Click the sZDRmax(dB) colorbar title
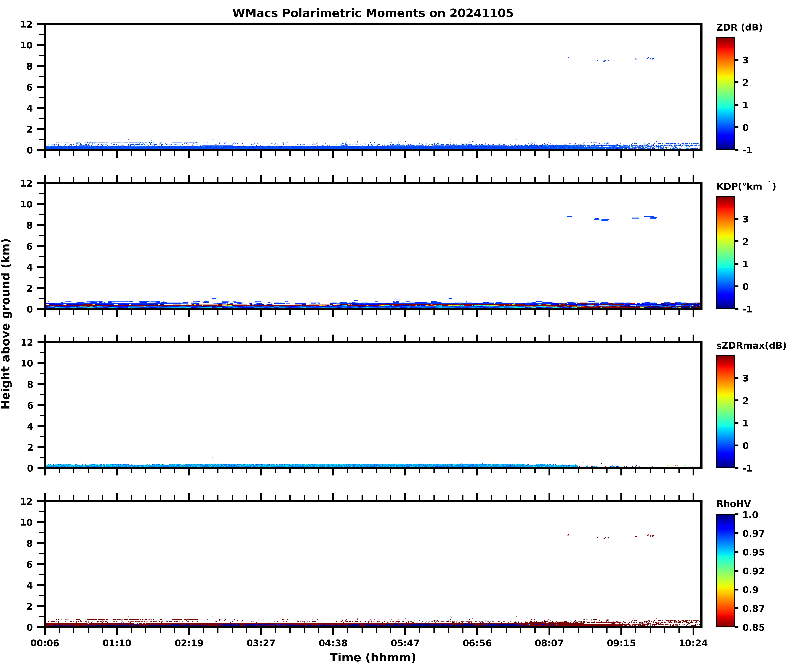Screen dimensions: 795x672 [751, 345]
